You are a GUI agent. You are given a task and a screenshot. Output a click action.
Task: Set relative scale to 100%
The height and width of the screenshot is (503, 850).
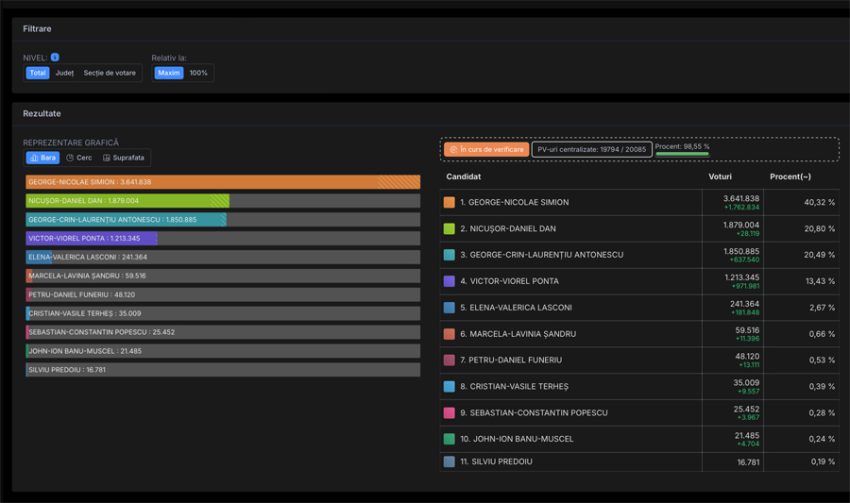pyautogui.click(x=198, y=73)
